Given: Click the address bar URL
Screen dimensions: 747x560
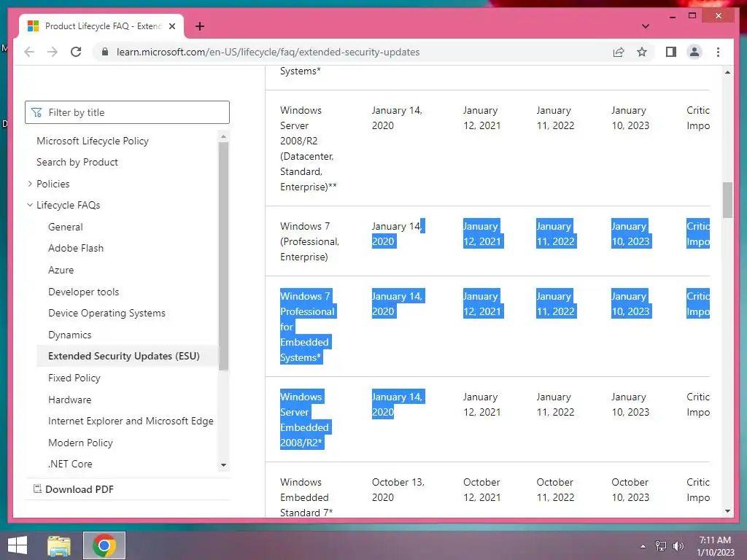Looking at the screenshot, I should [268, 52].
